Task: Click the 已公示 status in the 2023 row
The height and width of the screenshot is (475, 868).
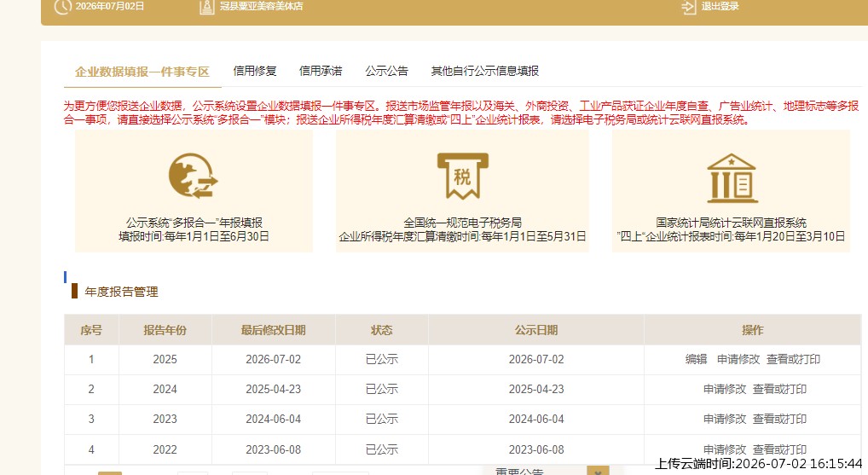Action: (382, 419)
